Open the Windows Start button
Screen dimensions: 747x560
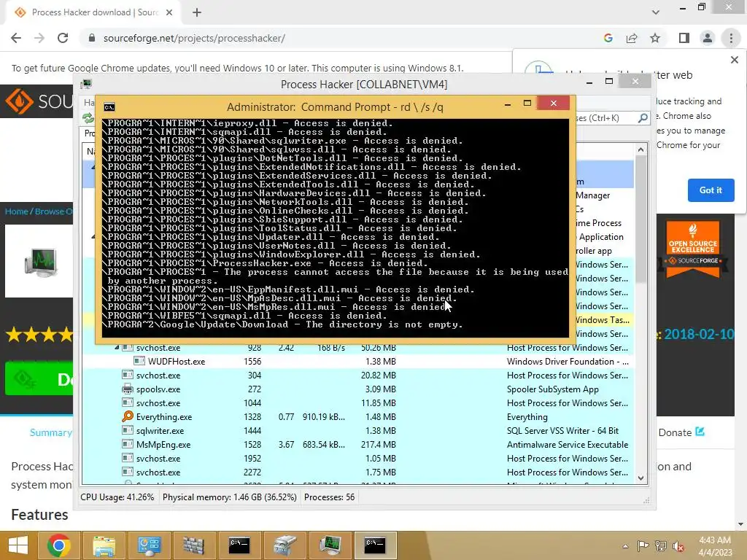tap(18, 545)
